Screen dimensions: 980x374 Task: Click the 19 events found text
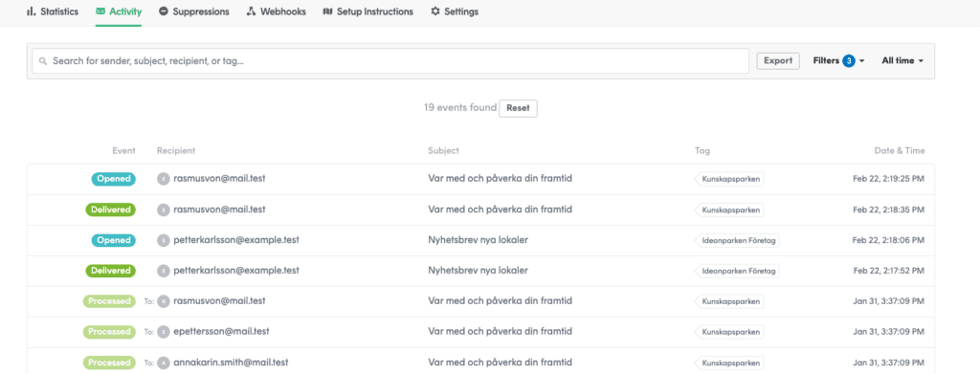460,107
